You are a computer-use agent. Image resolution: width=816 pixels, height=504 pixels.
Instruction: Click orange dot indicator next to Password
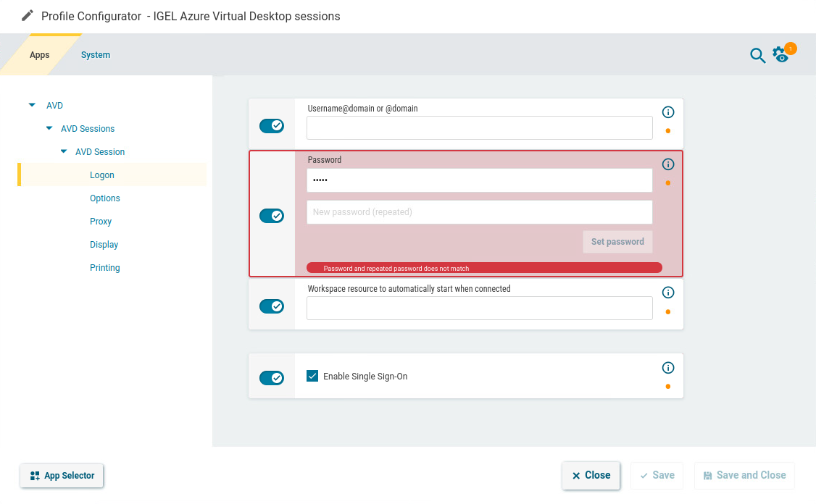click(x=667, y=183)
